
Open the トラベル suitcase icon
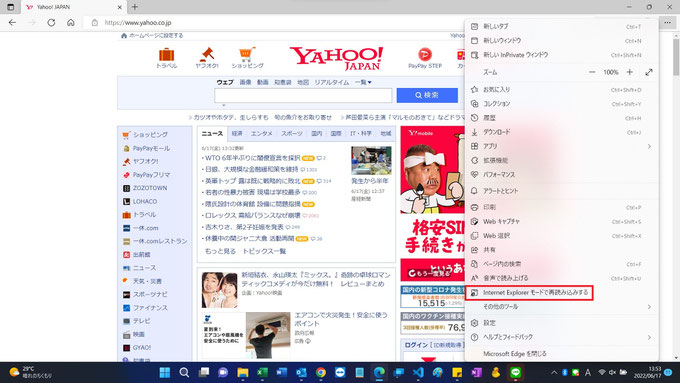coord(167,58)
